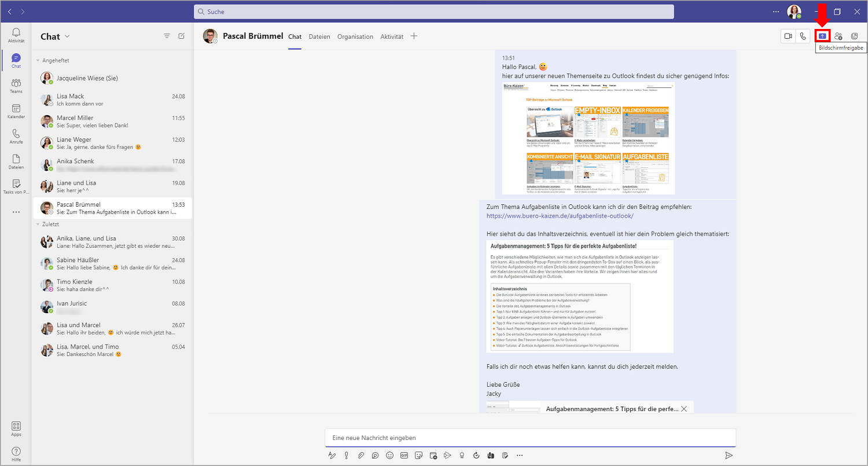Pop out the chat into new window
The image size is (868, 466).
click(855, 36)
